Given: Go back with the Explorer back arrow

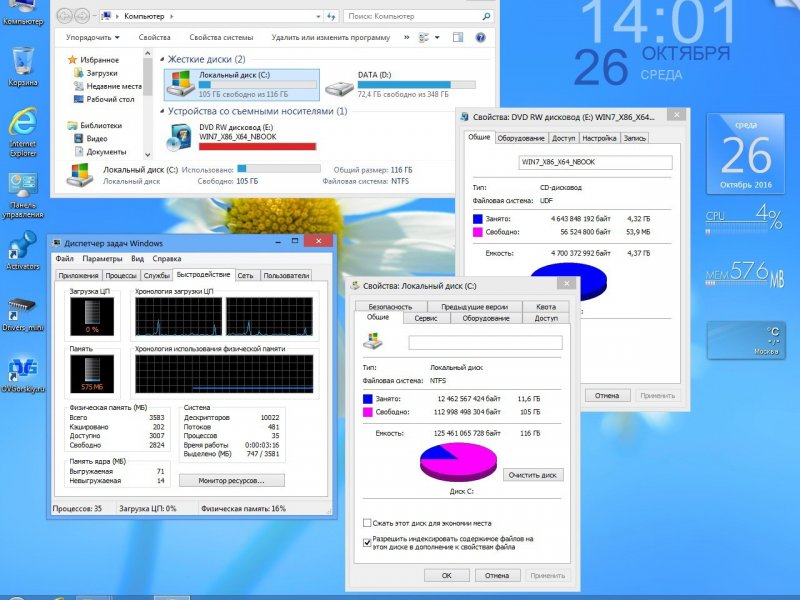Looking at the screenshot, I should pyautogui.click(x=65, y=16).
